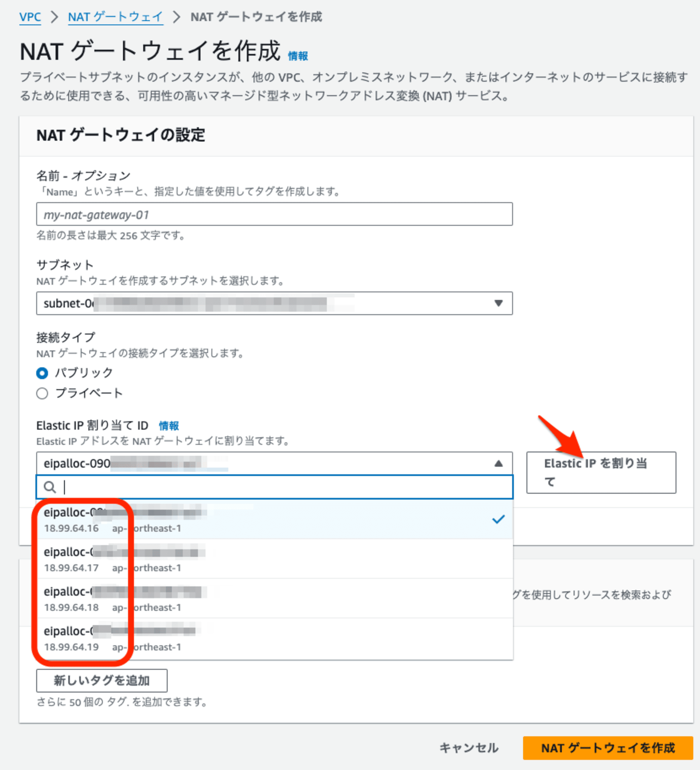
Task: Select プライベート connection type radio
Action: tap(42, 393)
